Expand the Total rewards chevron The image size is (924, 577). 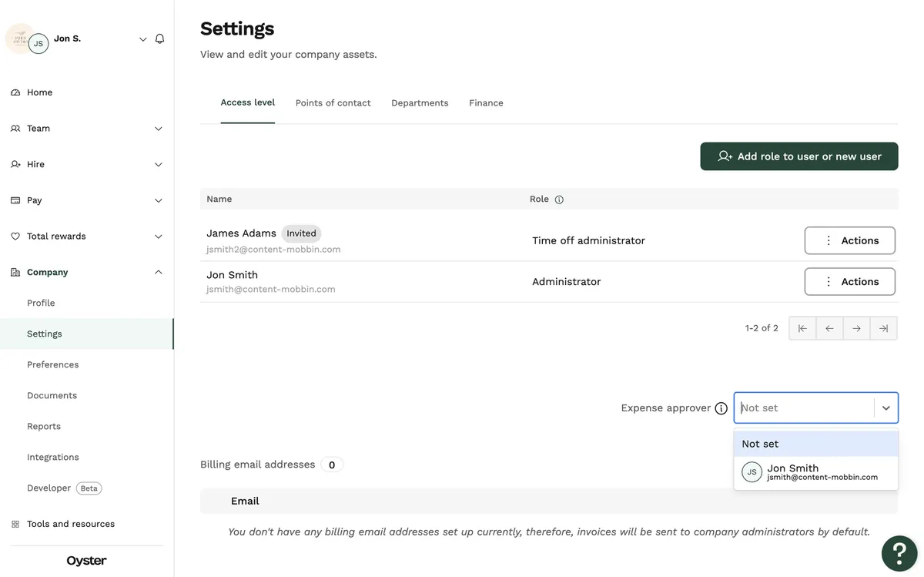tap(159, 237)
